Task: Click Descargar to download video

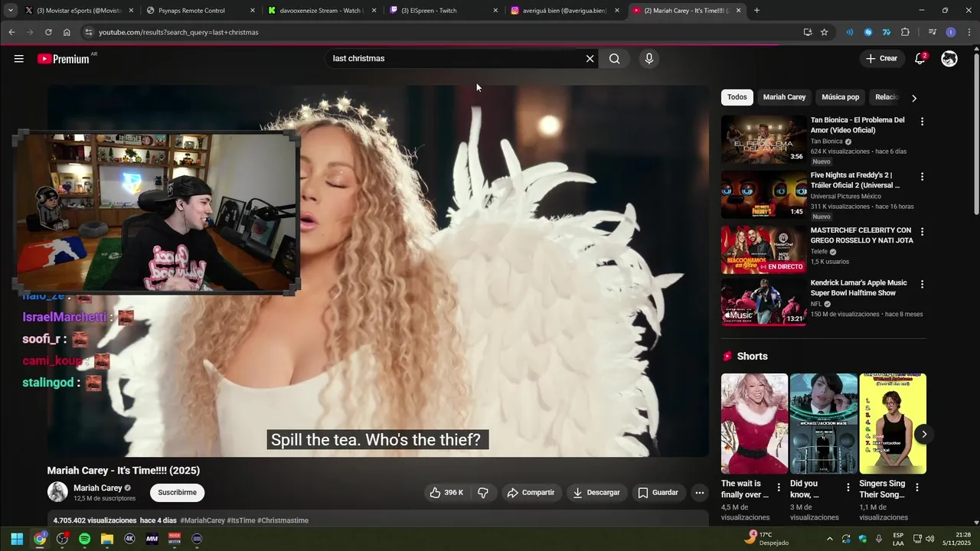Action: pos(596,493)
